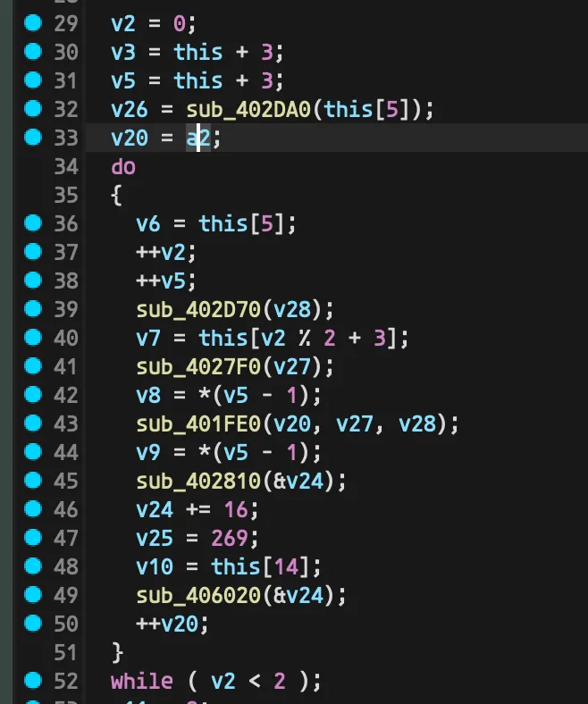Toggle the breakpoint dot on line 36
588x704 pixels.
[x=33, y=223]
